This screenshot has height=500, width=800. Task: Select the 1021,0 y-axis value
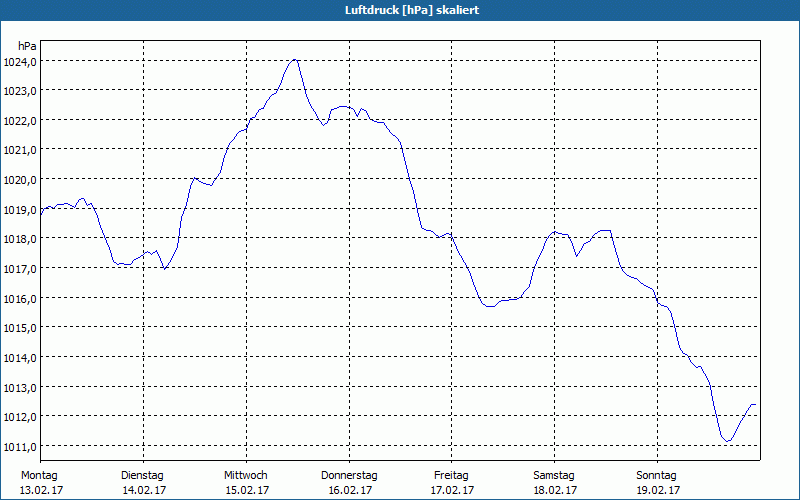pos(20,151)
